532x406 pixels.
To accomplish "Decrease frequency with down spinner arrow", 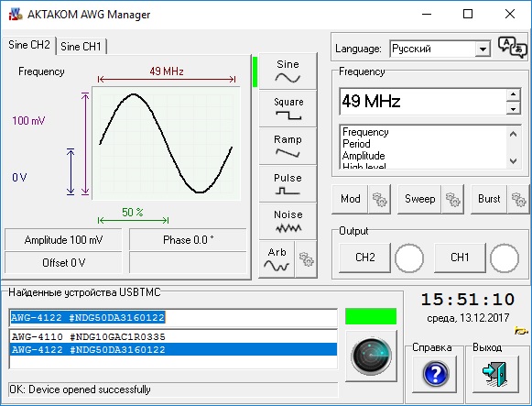I will click(514, 109).
